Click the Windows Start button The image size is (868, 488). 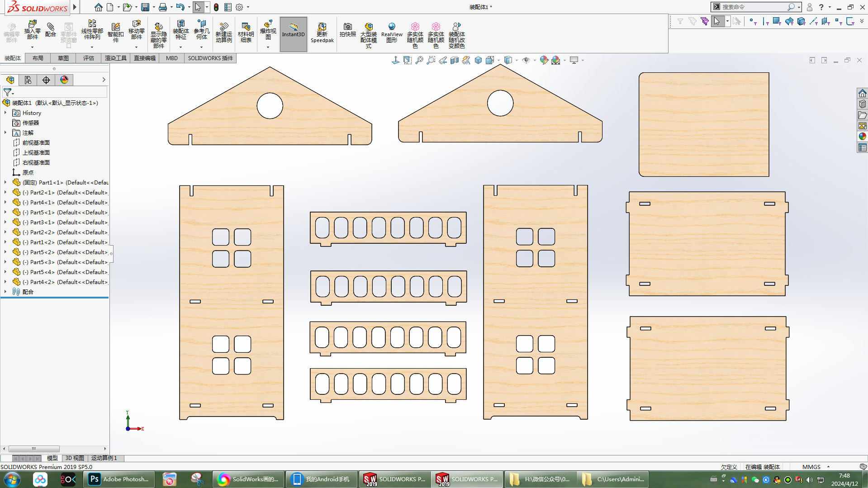click(12, 479)
